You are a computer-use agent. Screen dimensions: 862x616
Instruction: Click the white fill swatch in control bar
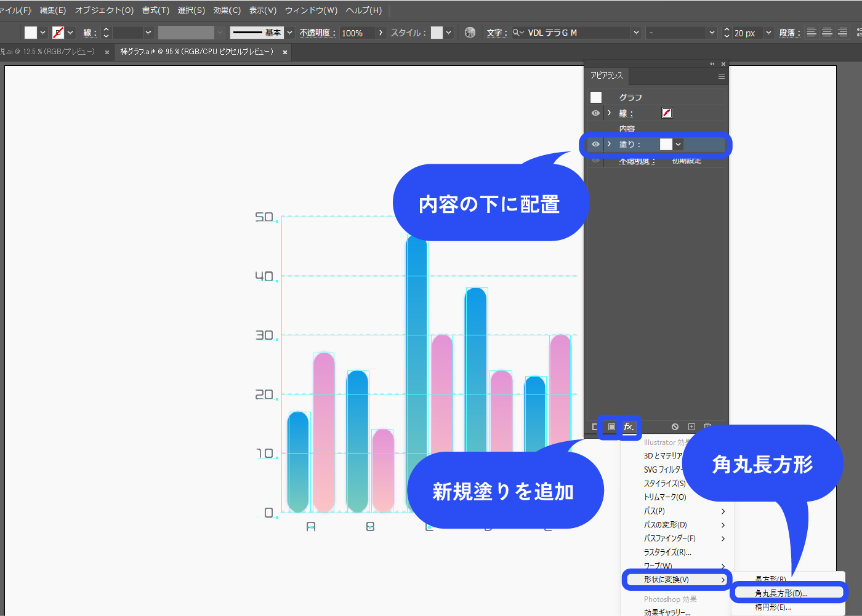point(31,33)
